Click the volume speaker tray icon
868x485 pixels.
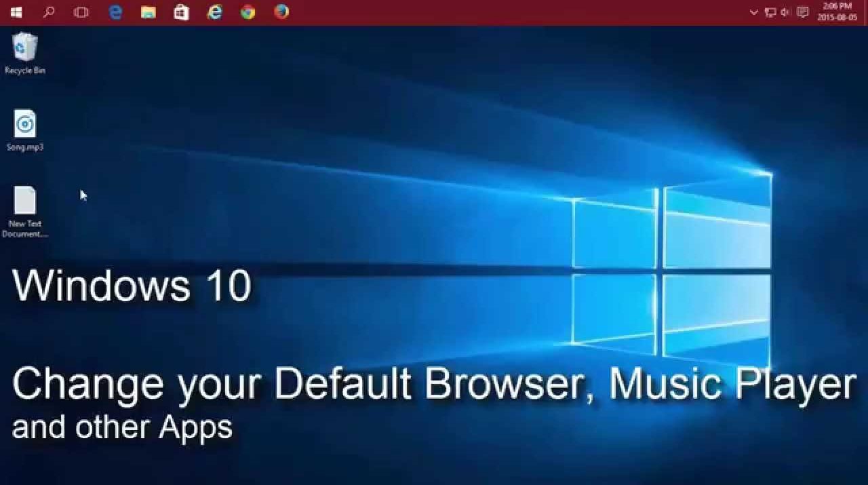pyautogui.click(x=786, y=12)
